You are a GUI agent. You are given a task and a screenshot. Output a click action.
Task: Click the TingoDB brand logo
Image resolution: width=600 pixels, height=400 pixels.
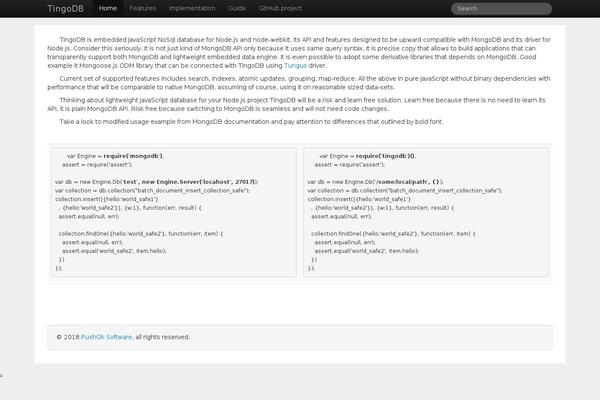tap(65, 8)
